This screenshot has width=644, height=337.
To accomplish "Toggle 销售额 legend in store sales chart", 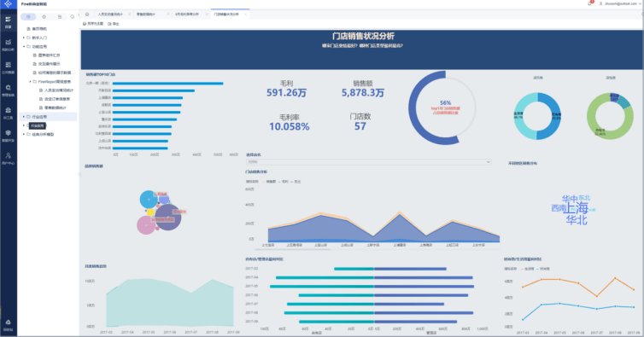I will (x=270, y=182).
